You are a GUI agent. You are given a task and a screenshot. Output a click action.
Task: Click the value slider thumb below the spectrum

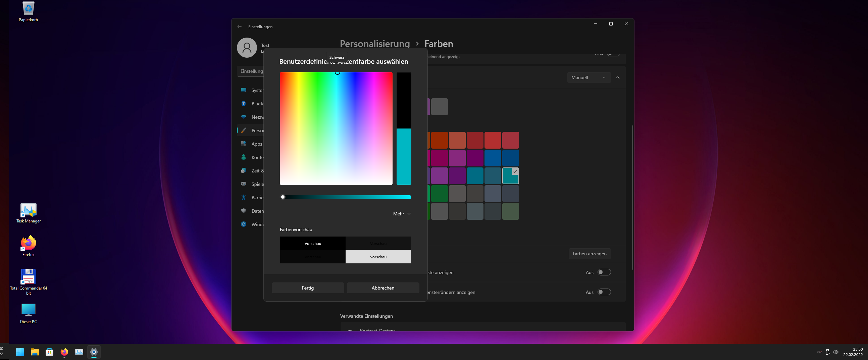pyautogui.click(x=283, y=197)
